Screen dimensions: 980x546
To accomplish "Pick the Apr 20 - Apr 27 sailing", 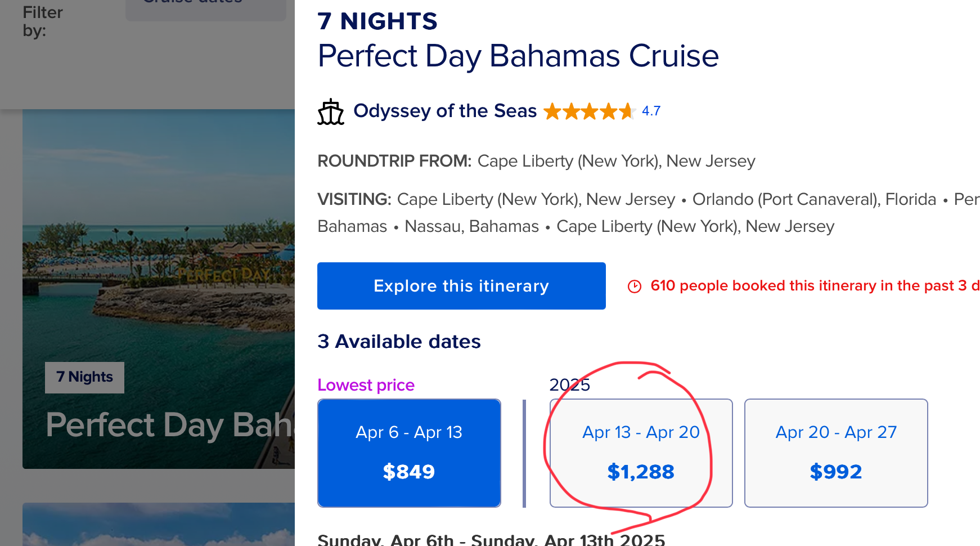I will 836,453.
